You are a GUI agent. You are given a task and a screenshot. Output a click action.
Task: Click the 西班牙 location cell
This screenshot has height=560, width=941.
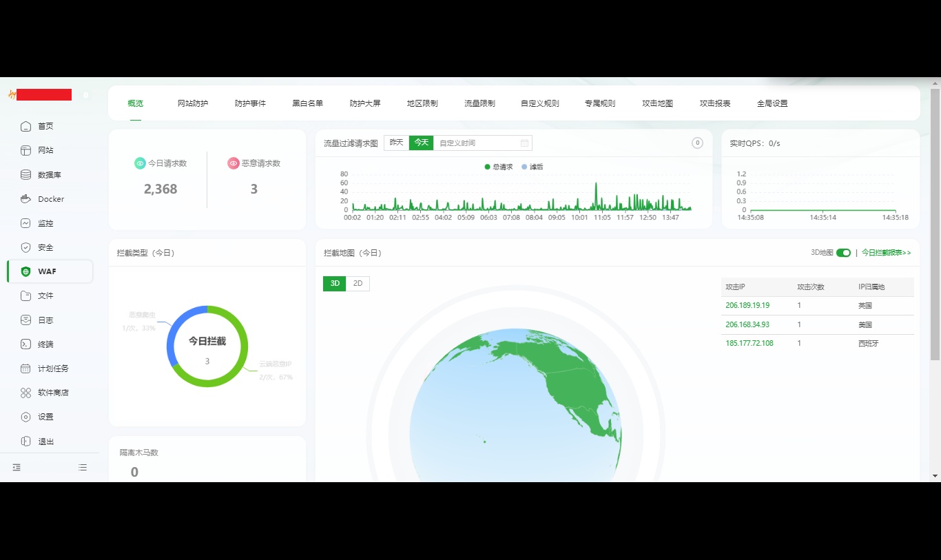coord(869,343)
